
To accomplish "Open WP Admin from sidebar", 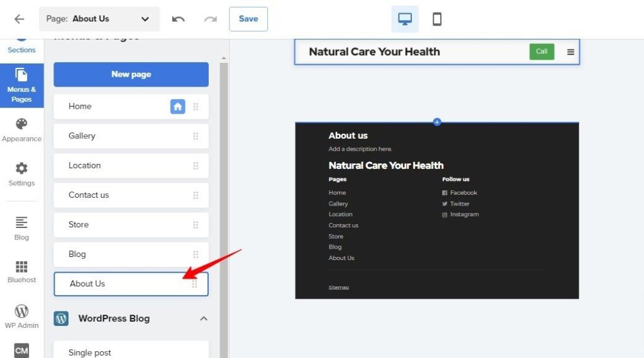I will click(21, 316).
